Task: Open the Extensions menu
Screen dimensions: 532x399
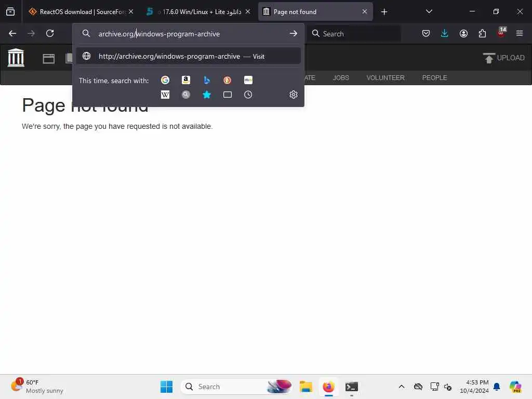Action: 482,33
